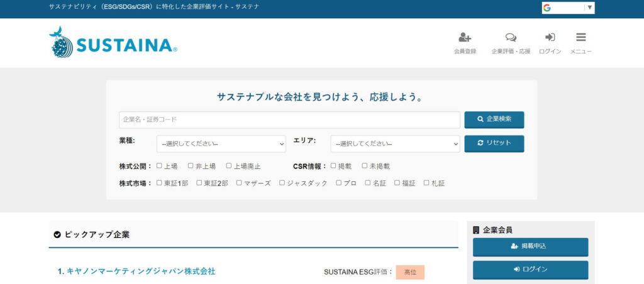Screen dimensions: 644x284
Task: Open キヤノンマーケティングジャパン株式会社 link
Action: (141, 271)
